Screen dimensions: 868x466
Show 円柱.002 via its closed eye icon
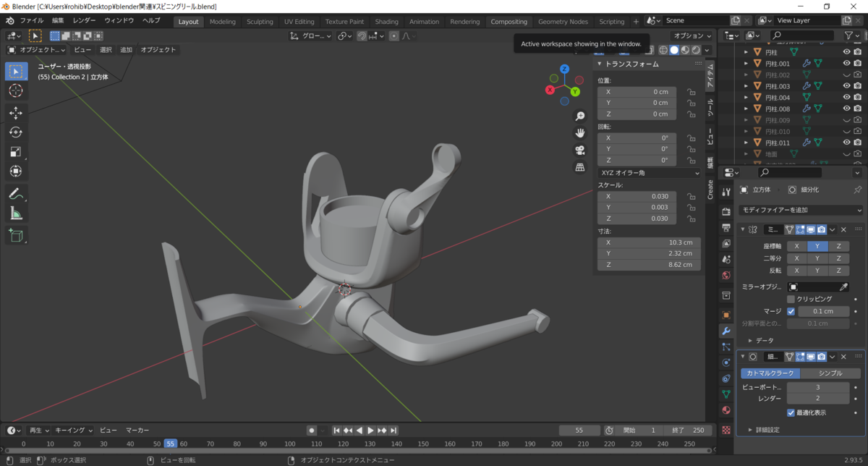pyautogui.click(x=846, y=75)
